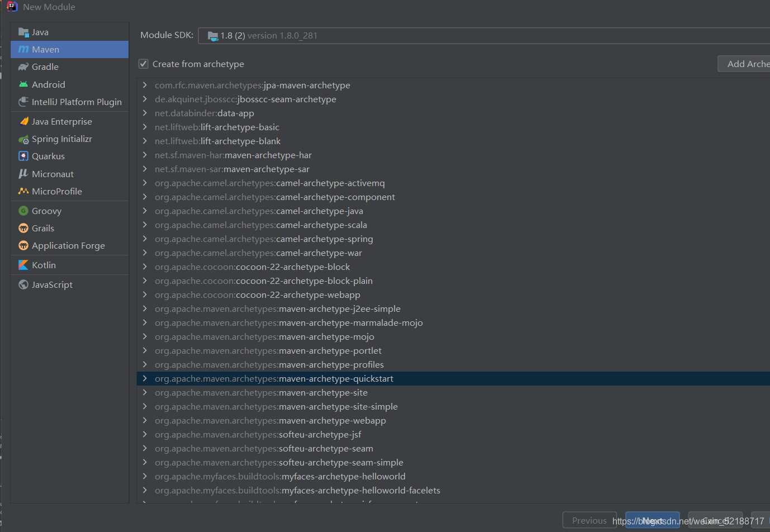Click the Groovy green icon
Image resolution: width=770 pixels, height=532 pixels.
[x=23, y=211]
